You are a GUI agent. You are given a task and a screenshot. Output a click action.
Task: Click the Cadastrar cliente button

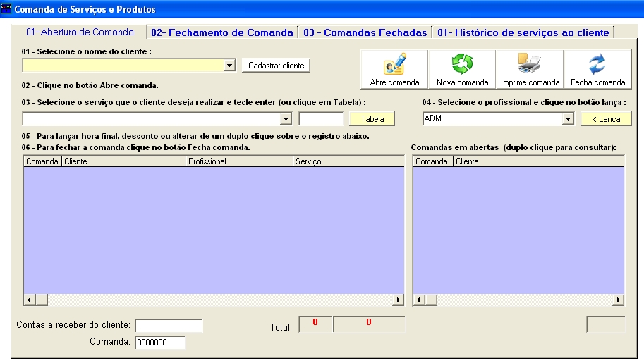point(276,66)
